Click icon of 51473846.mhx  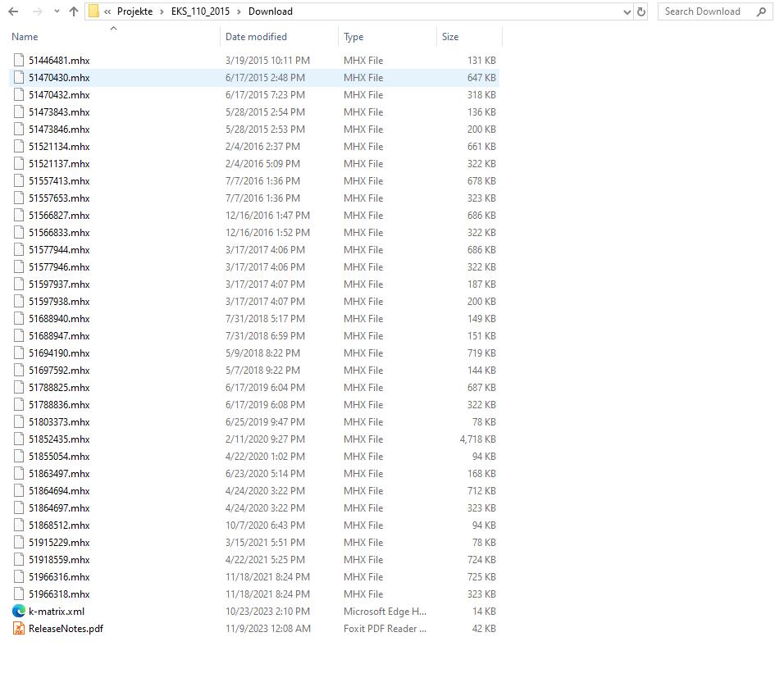point(19,129)
